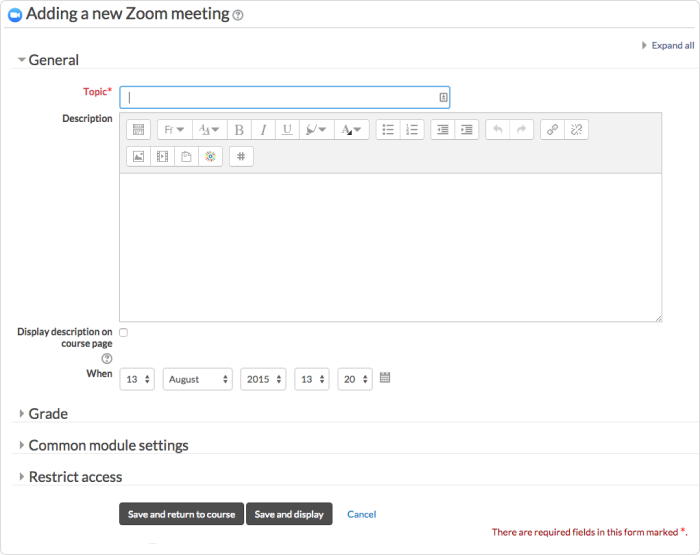Click Save and return to course
Image resolution: width=700 pixels, height=555 pixels.
tap(181, 514)
